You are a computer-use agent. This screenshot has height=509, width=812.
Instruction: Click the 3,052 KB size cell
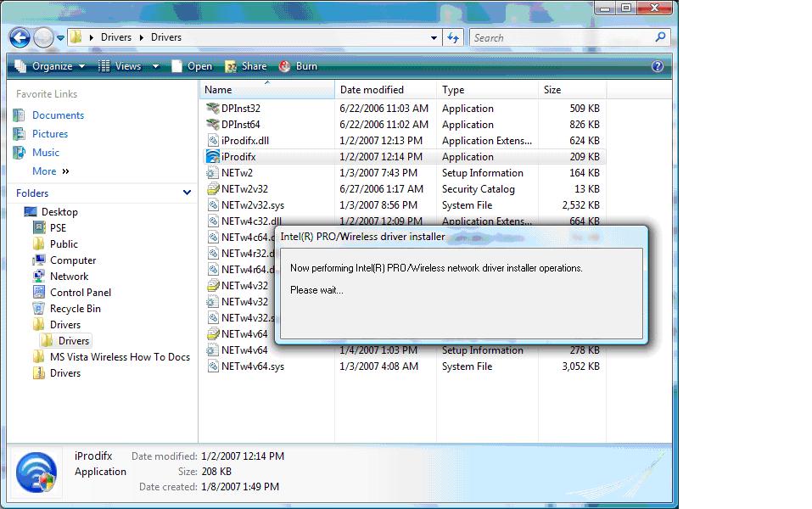[580, 366]
